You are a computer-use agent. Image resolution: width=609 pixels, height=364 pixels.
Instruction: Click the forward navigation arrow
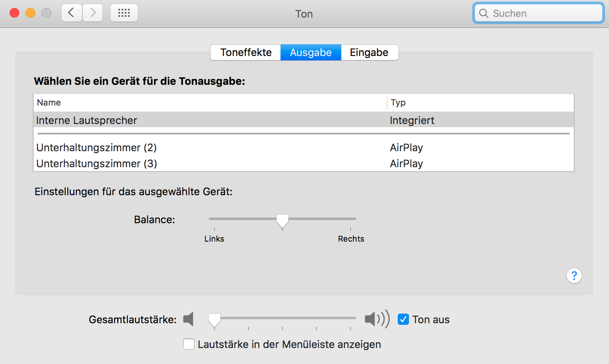pyautogui.click(x=93, y=13)
